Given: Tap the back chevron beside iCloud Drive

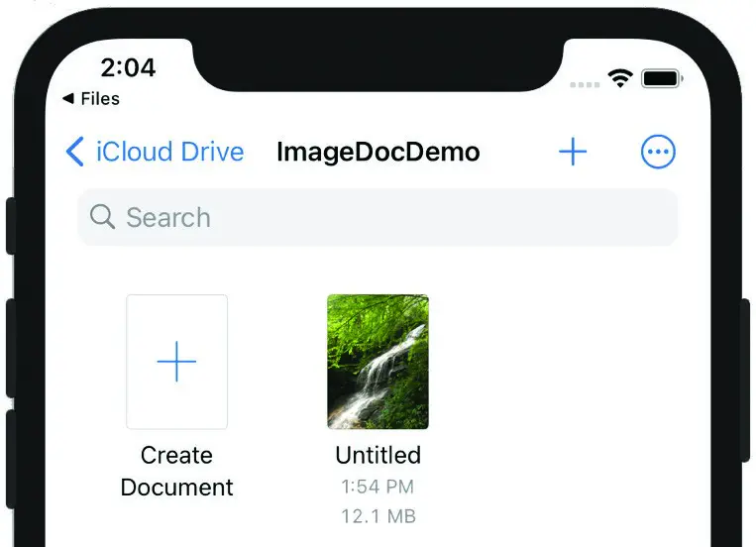Looking at the screenshot, I should 74,152.
